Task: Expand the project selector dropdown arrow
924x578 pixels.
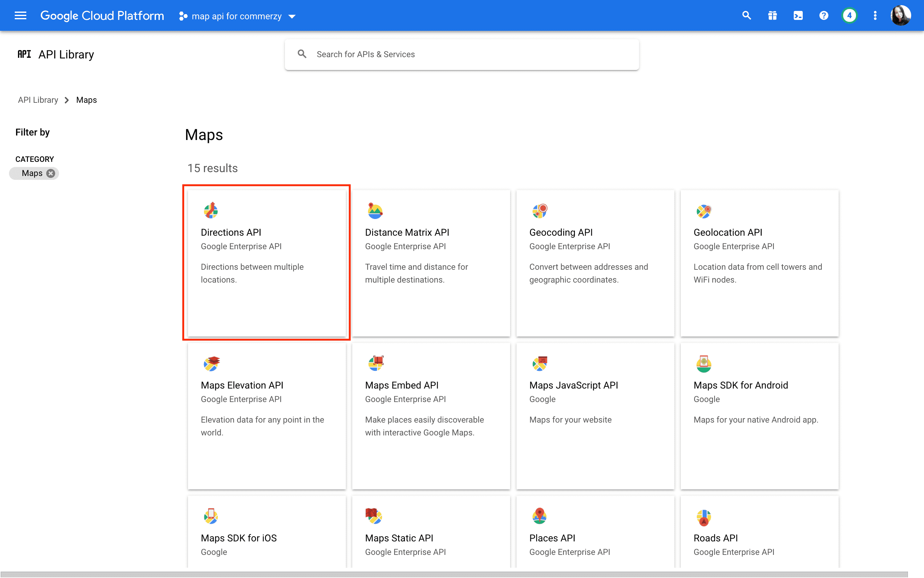Action: pos(292,16)
